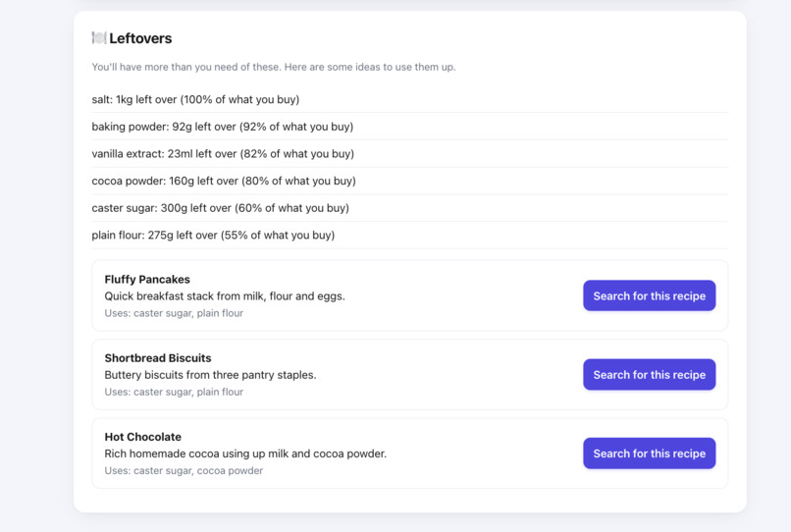Click the Uses line under Fluffy Pancakes
The image size is (791, 532).
pyautogui.click(x=174, y=313)
